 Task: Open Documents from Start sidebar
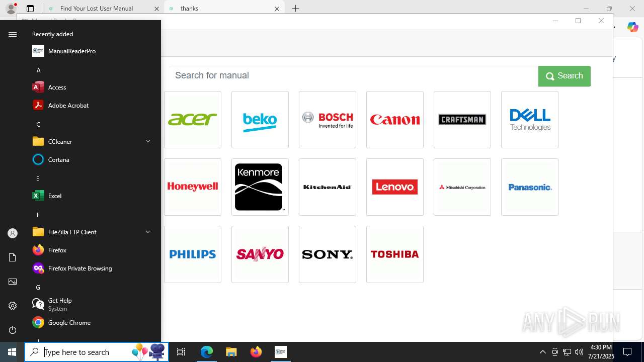[x=13, y=257]
